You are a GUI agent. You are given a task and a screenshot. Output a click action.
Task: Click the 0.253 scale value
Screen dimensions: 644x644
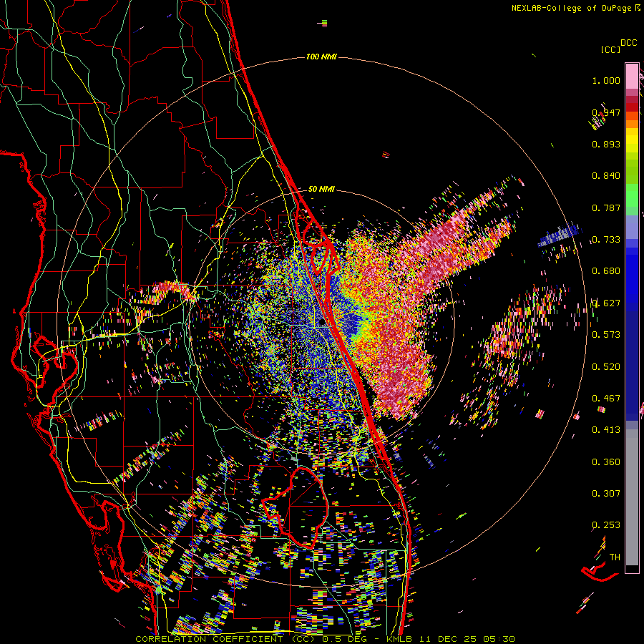(606, 525)
